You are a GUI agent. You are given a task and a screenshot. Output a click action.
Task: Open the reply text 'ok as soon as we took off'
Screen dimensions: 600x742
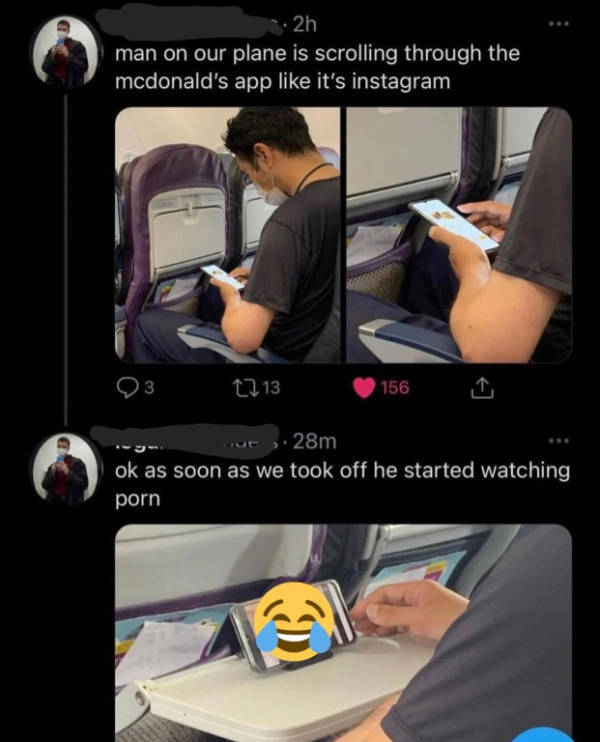pos(343,485)
